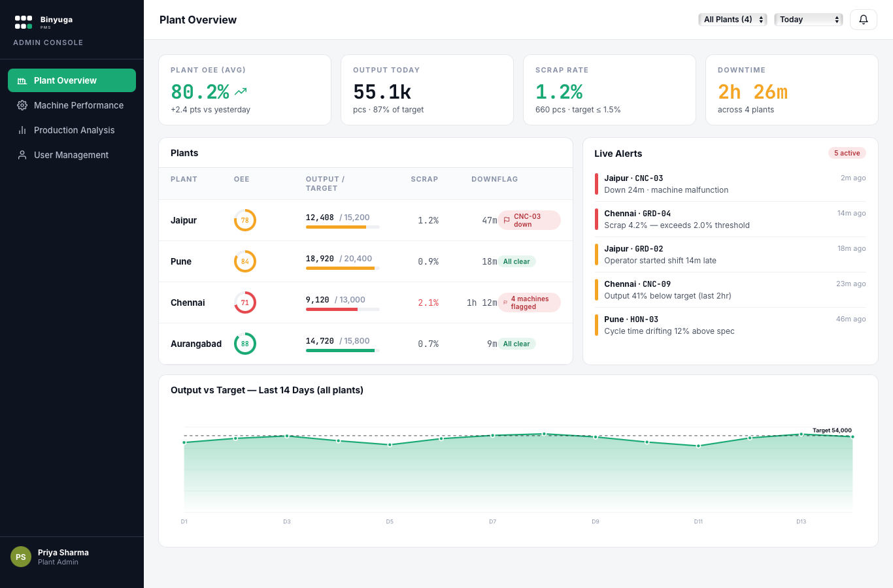Go to the Plant Overview menu item
Image resolution: width=893 pixels, height=588 pixels.
point(72,80)
